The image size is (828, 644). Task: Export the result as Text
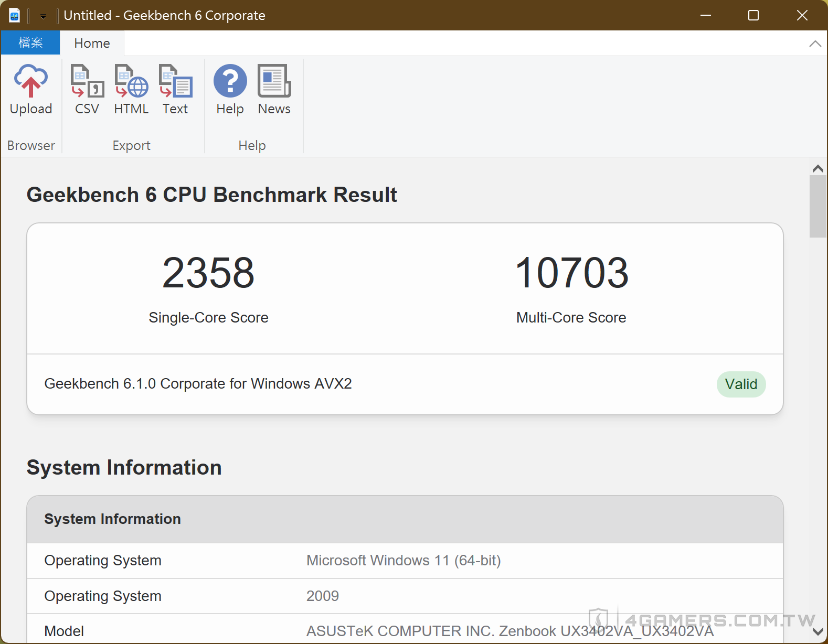point(175,90)
